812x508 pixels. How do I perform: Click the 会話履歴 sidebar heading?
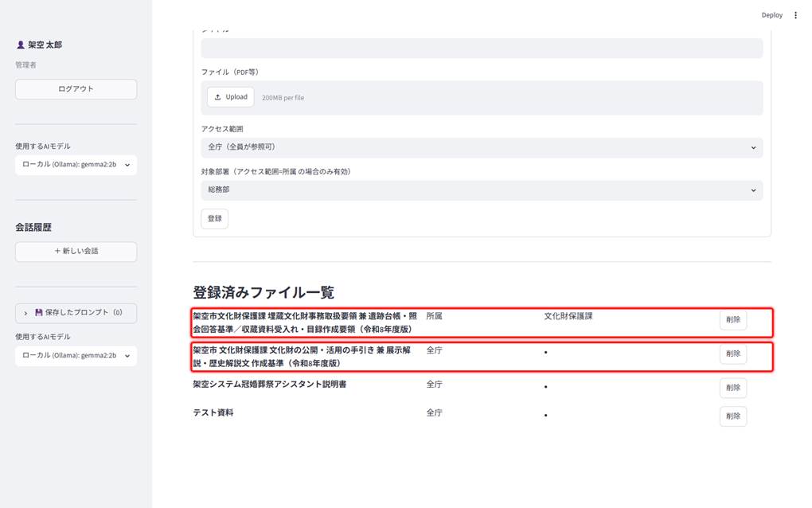[x=33, y=228]
